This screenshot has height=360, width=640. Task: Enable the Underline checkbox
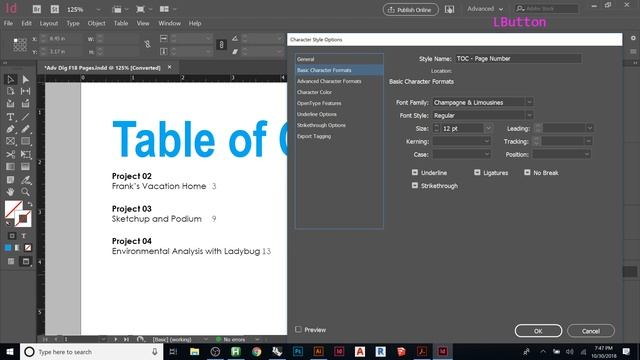tap(415, 173)
